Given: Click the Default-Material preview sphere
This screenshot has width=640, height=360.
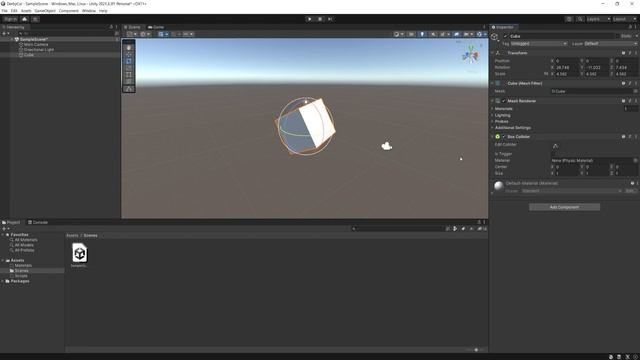Looking at the screenshot, I should [x=498, y=186].
